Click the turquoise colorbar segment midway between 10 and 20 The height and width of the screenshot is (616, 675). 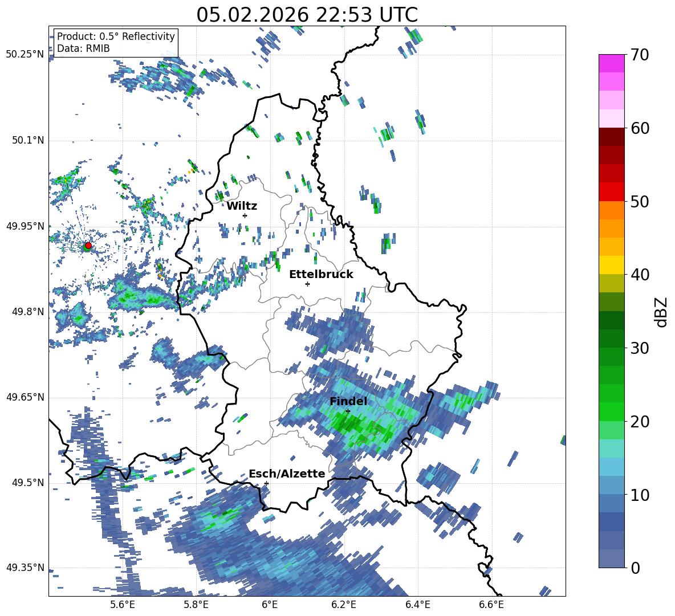(x=611, y=448)
